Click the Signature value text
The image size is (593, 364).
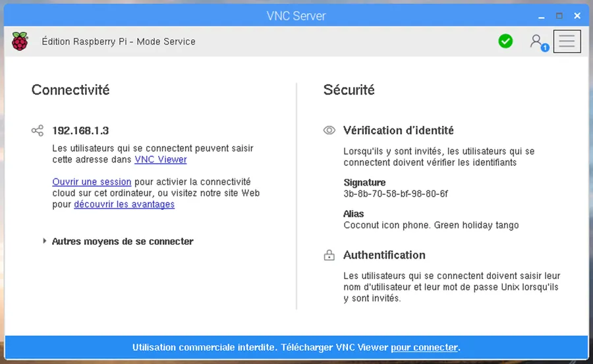(395, 194)
